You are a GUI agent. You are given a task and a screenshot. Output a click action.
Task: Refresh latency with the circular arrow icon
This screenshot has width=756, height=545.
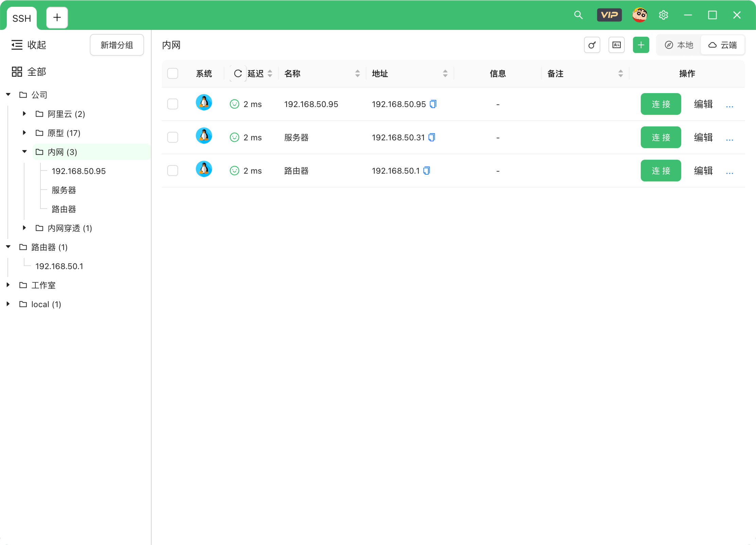(x=238, y=73)
